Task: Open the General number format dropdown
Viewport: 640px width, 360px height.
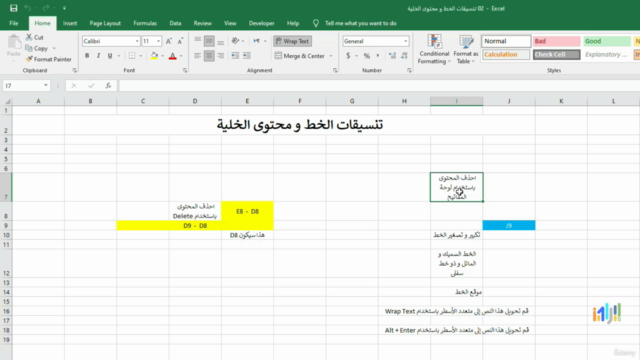Action: click(405, 41)
